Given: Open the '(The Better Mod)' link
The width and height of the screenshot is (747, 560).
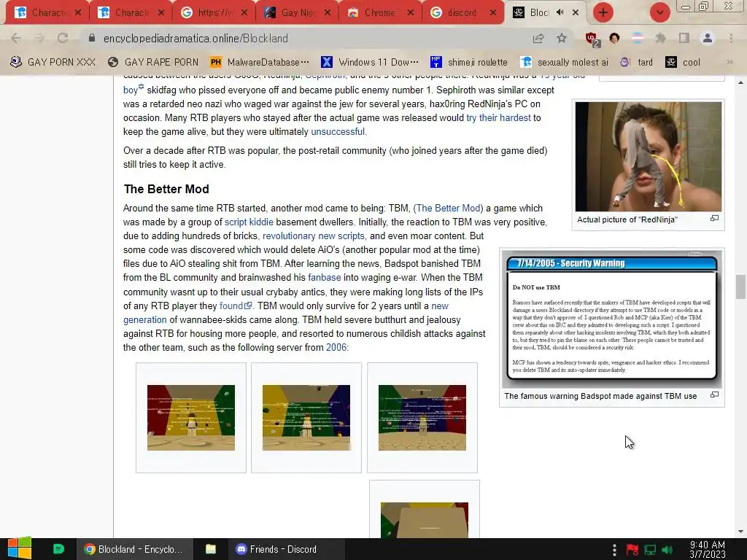Looking at the screenshot, I should pos(449,208).
